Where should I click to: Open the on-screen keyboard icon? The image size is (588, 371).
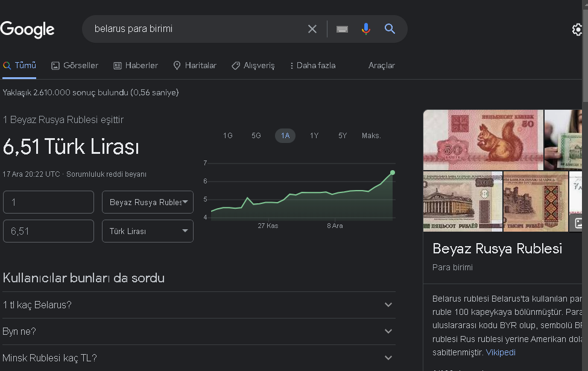pyautogui.click(x=342, y=29)
